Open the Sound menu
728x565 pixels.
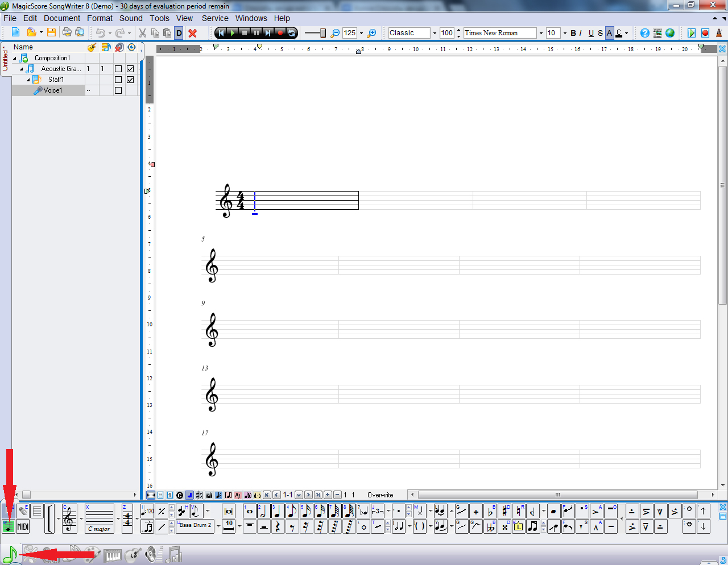131,18
